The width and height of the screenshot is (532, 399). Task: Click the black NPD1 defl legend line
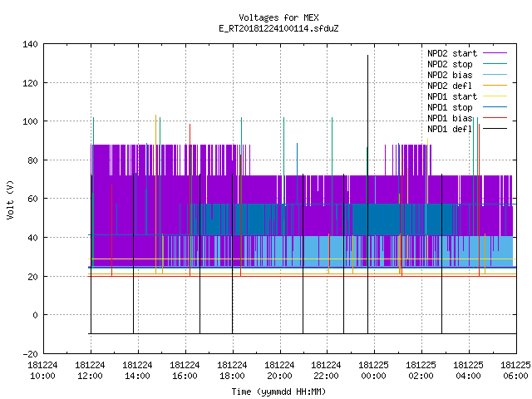pos(495,129)
